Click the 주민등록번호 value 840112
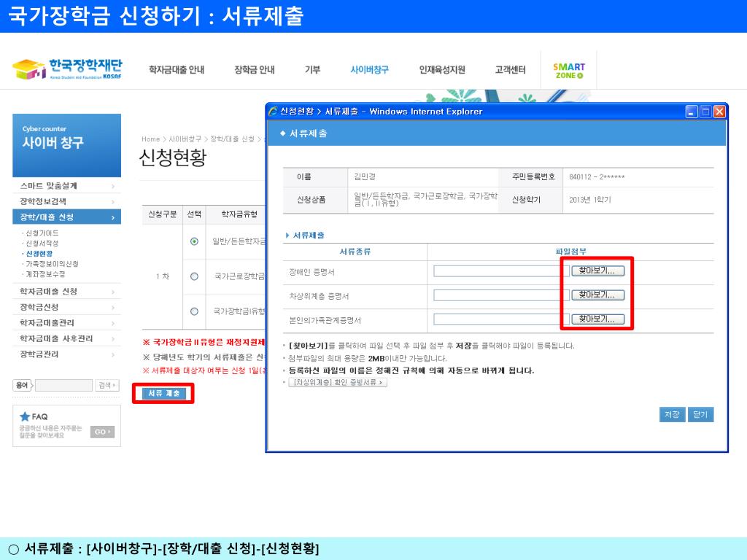747x560 pixels. click(597, 176)
